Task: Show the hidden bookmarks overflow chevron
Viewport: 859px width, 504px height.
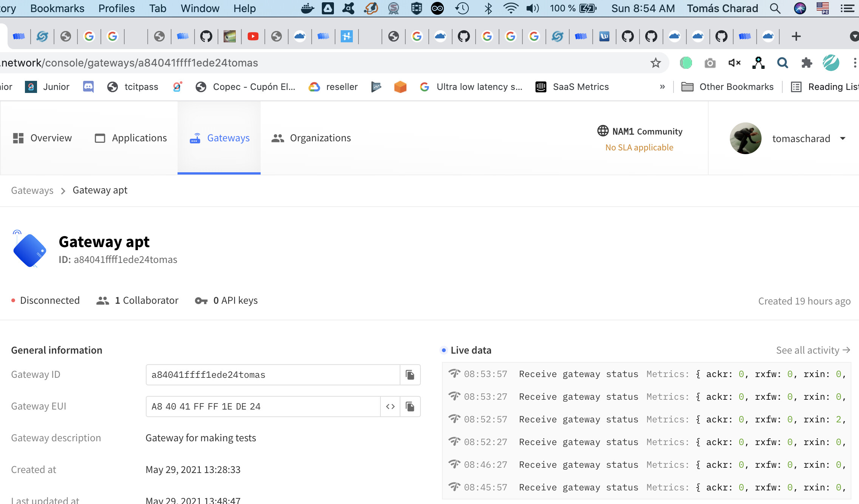Action: [x=662, y=87]
